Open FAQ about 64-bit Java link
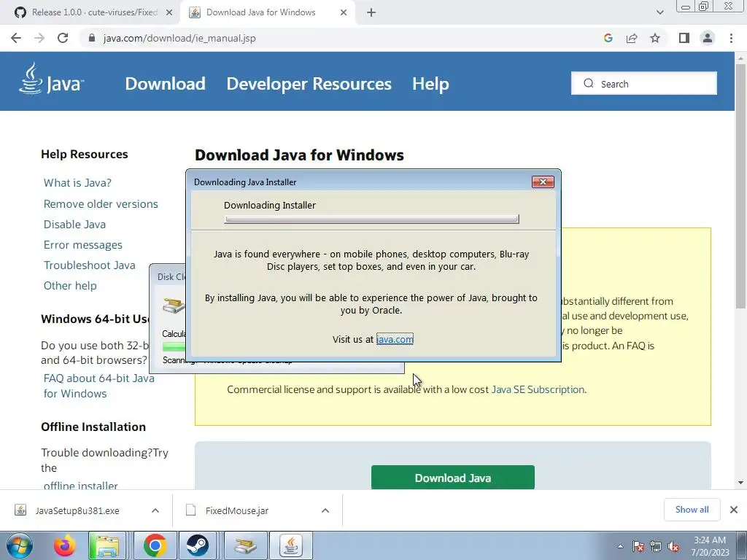 pyautogui.click(x=98, y=386)
